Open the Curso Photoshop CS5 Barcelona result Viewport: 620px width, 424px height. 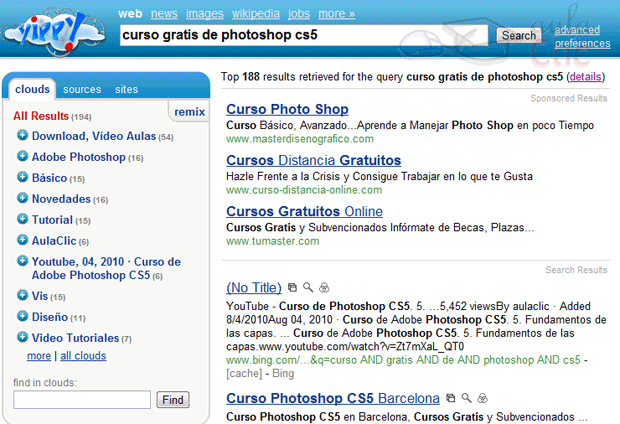coord(333,398)
